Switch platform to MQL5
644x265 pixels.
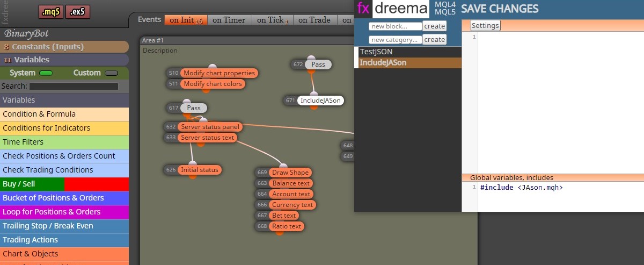[x=445, y=12]
